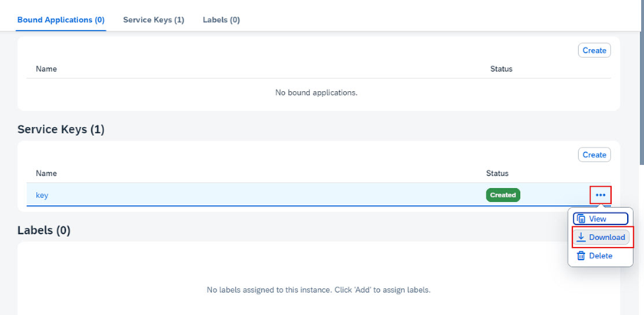Click Status column header in Bound Applications table
Viewport: 644px width, 315px height.
(x=501, y=69)
